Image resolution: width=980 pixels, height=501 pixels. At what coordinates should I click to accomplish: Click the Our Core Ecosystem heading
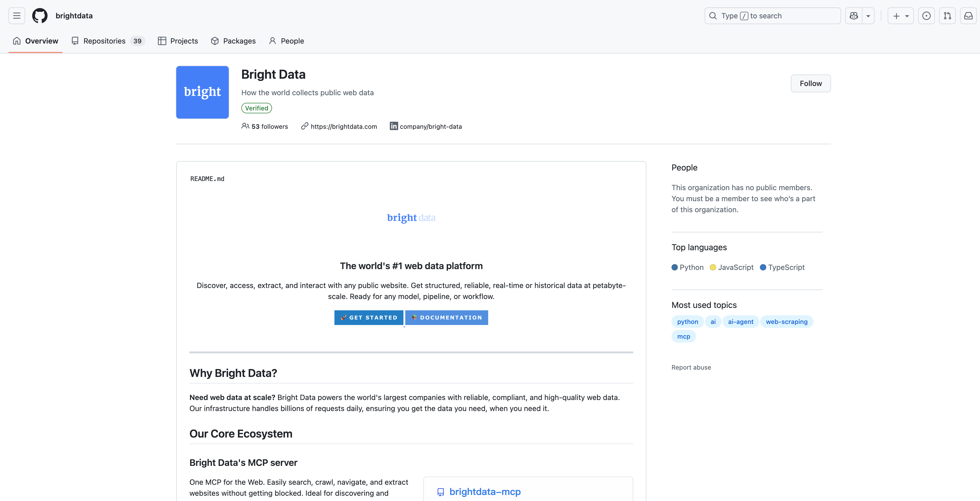pyautogui.click(x=241, y=434)
